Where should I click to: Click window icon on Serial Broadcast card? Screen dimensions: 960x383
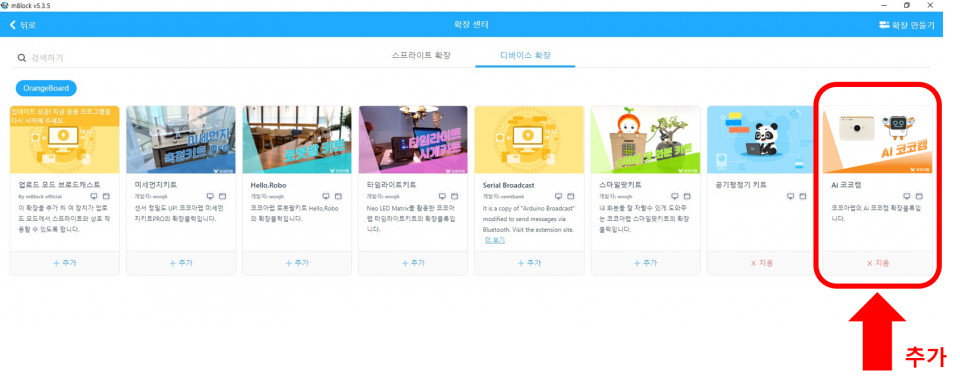pyautogui.click(x=571, y=196)
